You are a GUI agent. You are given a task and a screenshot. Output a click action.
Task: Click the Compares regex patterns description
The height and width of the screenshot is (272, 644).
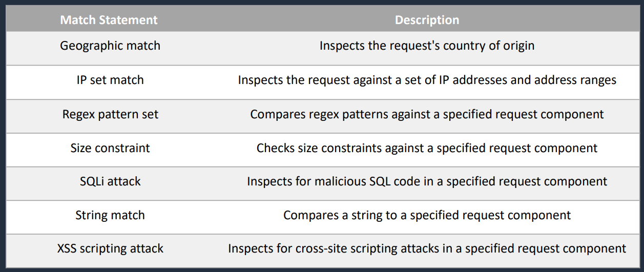[427, 114]
